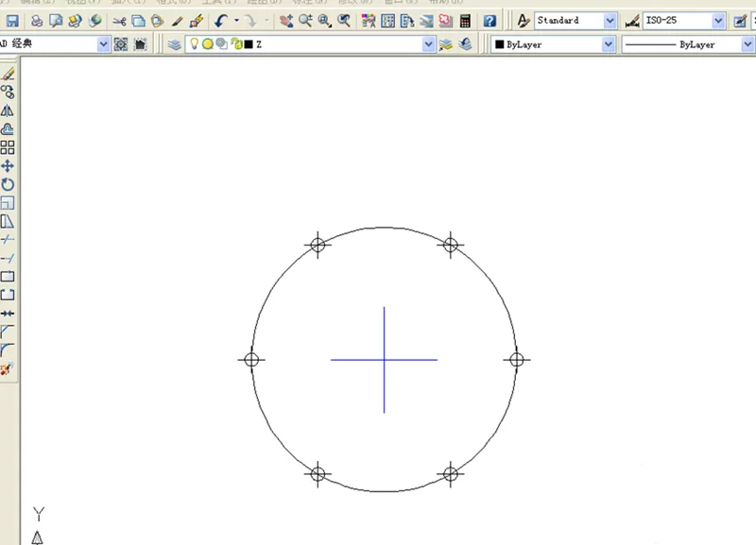Screen dimensions: 756x545
Task: Open the Help question mark button
Action: [490, 21]
